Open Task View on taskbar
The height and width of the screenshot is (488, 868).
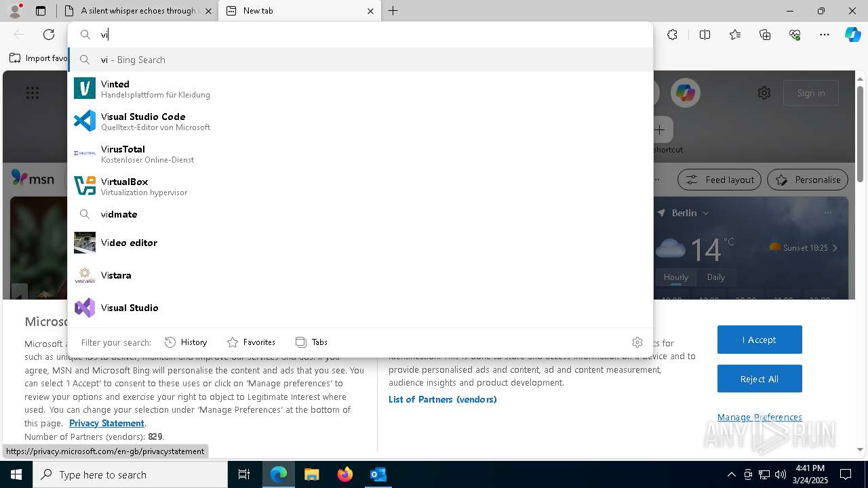pyautogui.click(x=244, y=474)
